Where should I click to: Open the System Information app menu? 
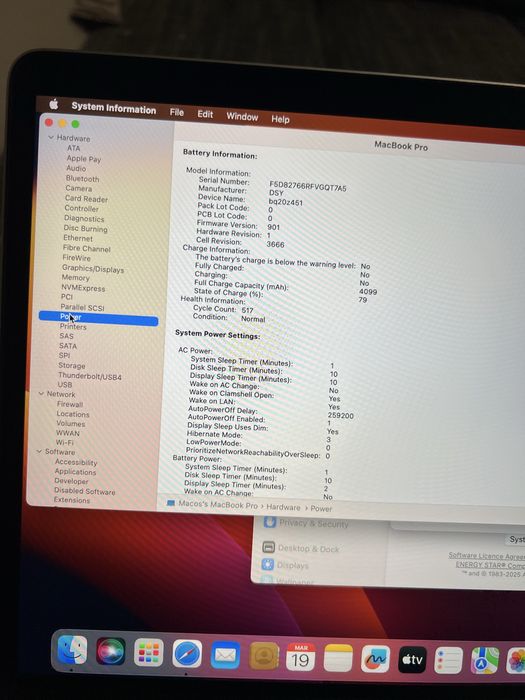tap(114, 108)
